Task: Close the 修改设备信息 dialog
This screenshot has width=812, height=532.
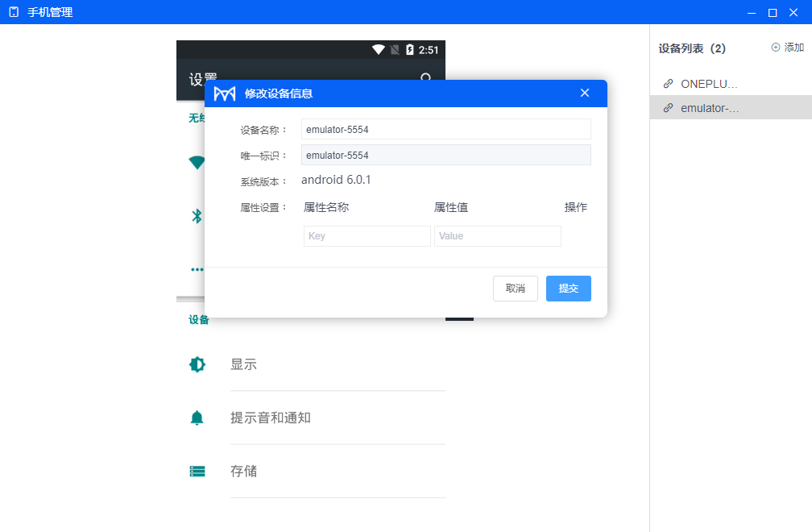Action: 584,93
